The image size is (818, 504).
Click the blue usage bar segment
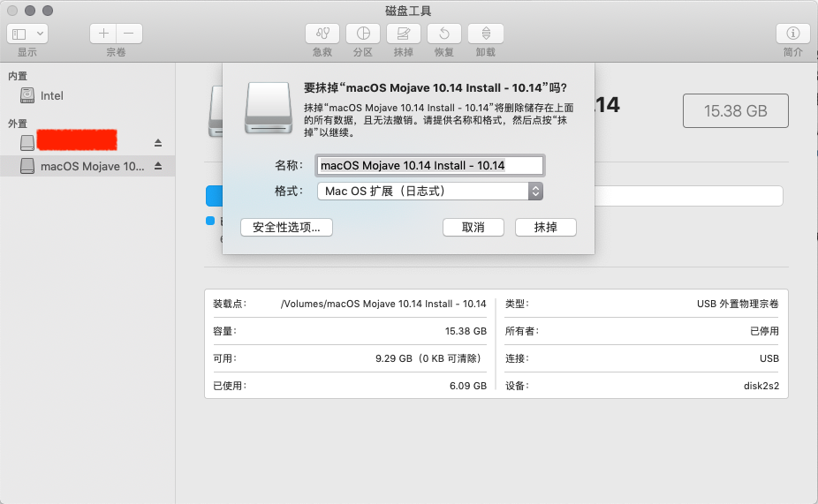[x=214, y=196]
